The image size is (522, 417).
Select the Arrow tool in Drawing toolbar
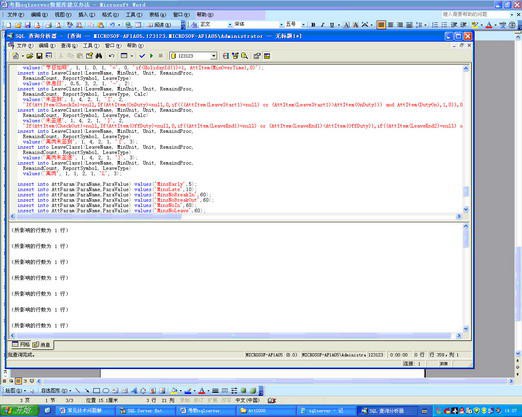coord(87,391)
